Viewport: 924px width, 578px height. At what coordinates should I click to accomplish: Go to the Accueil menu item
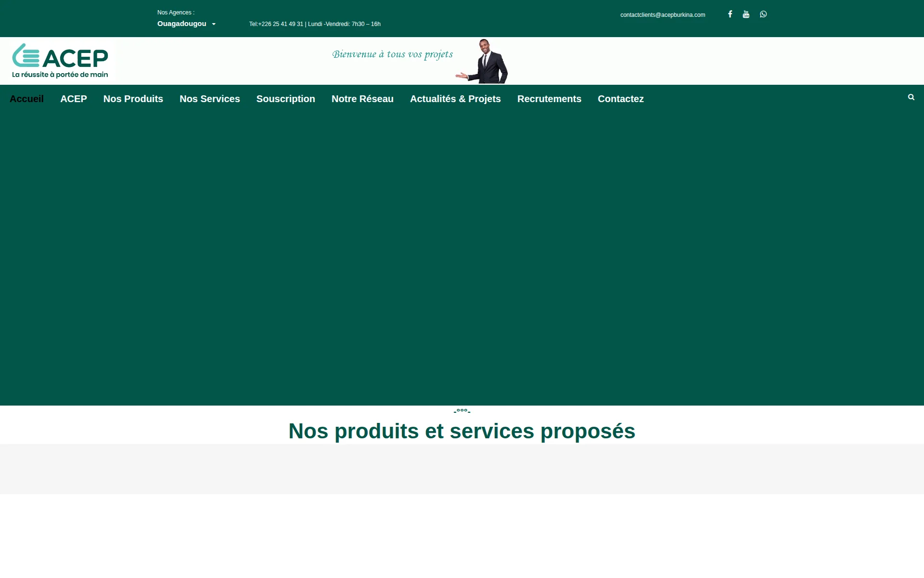click(x=26, y=99)
